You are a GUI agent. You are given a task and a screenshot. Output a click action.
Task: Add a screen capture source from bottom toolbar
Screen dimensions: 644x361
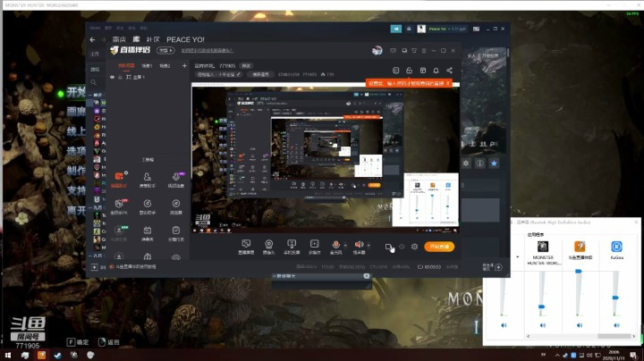[246, 247]
